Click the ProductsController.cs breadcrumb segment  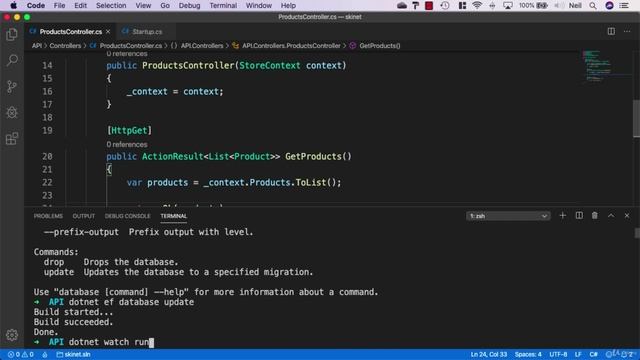point(131,46)
